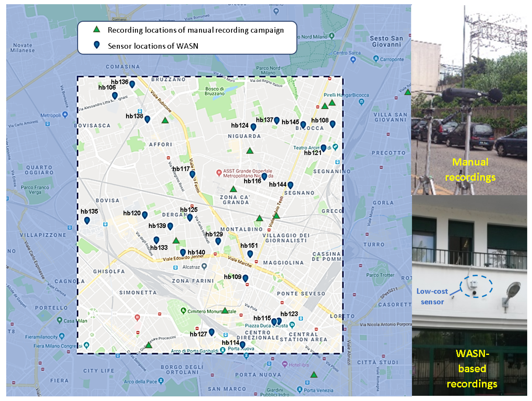532x401 pixels.
Task: Click sensor pin hb117
Action: [192, 174]
